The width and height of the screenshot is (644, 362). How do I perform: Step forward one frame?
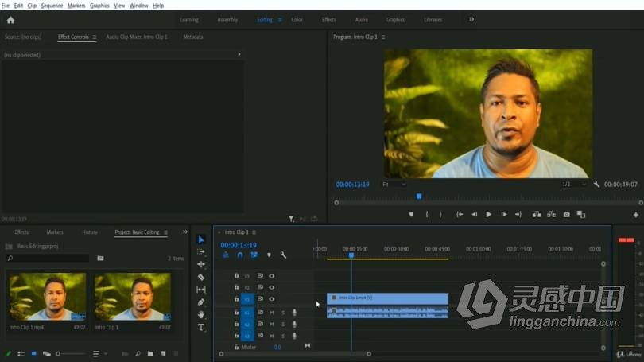point(503,215)
